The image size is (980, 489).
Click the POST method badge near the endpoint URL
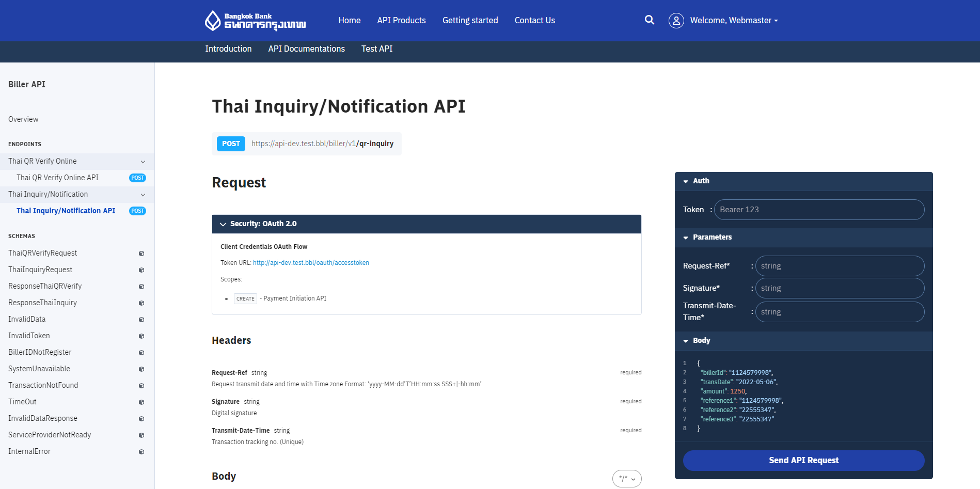pos(231,144)
